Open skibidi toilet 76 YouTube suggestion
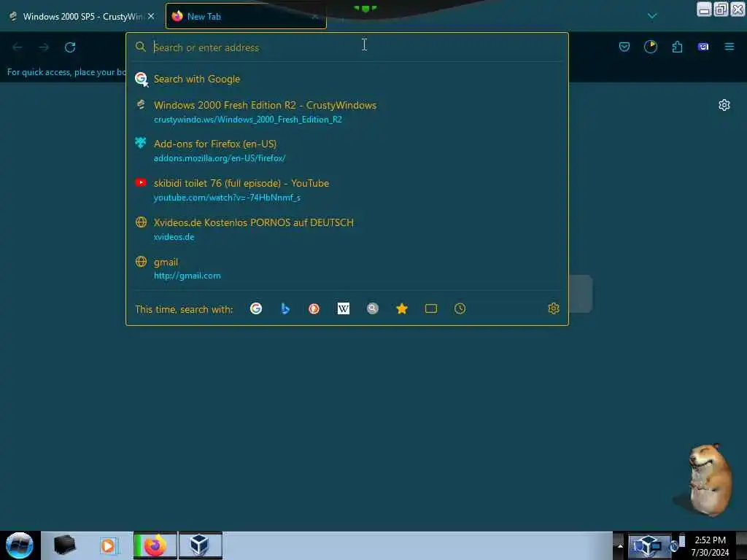Image resolution: width=747 pixels, height=560 pixels. tap(347, 190)
